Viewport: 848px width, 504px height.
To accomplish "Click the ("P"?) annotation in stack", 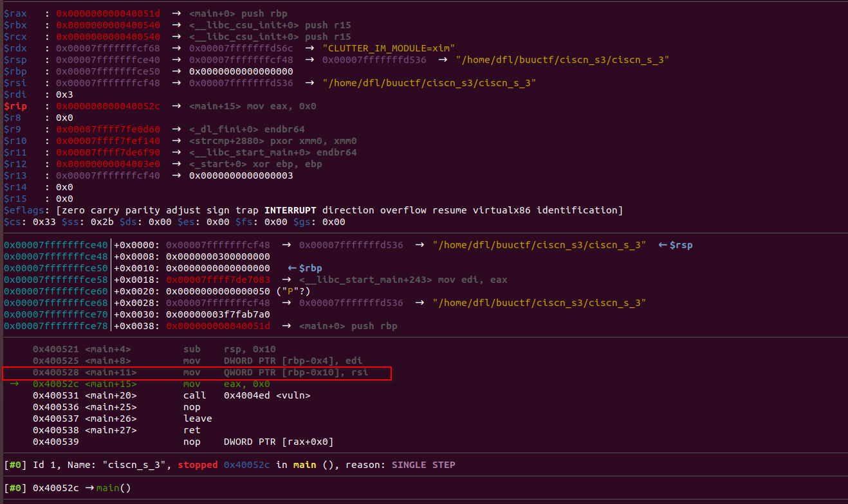I will coord(294,291).
